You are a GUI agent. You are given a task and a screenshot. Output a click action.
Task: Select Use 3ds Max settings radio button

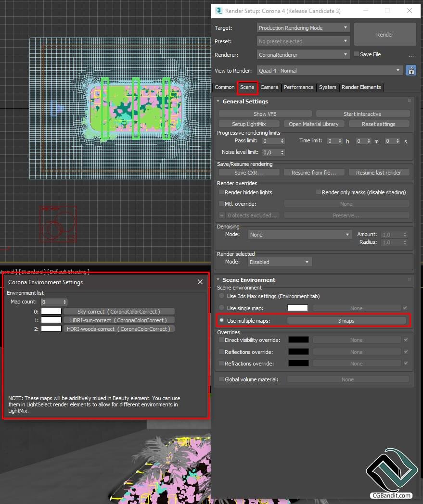click(x=222, y=296)
